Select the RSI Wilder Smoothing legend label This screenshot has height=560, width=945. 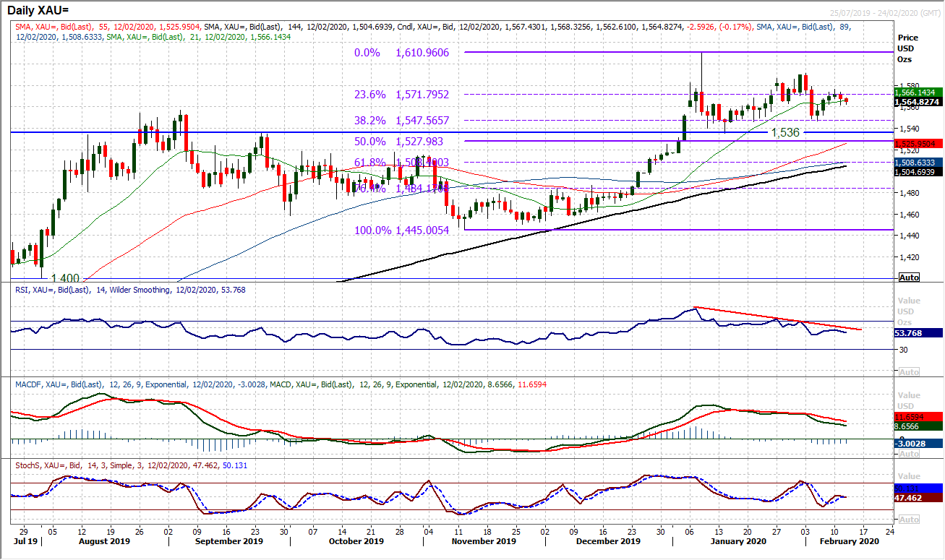(130, 289)
